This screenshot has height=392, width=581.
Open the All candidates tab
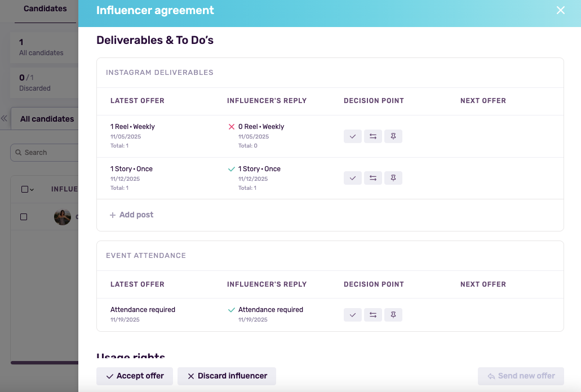47,119
